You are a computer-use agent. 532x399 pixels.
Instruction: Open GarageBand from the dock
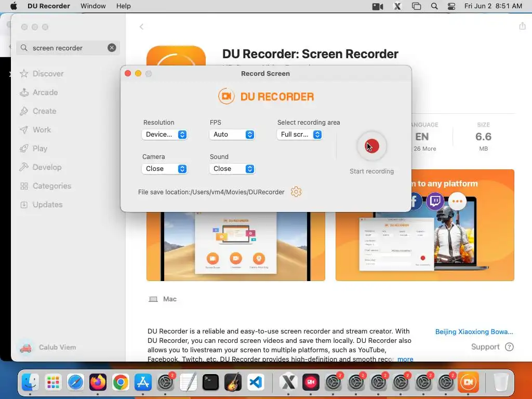233,382
